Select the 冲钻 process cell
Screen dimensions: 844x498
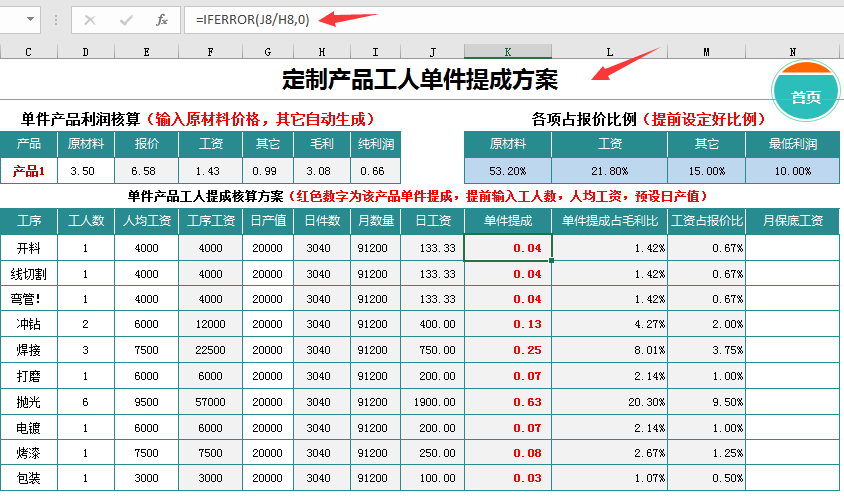[x=29, y=324]
